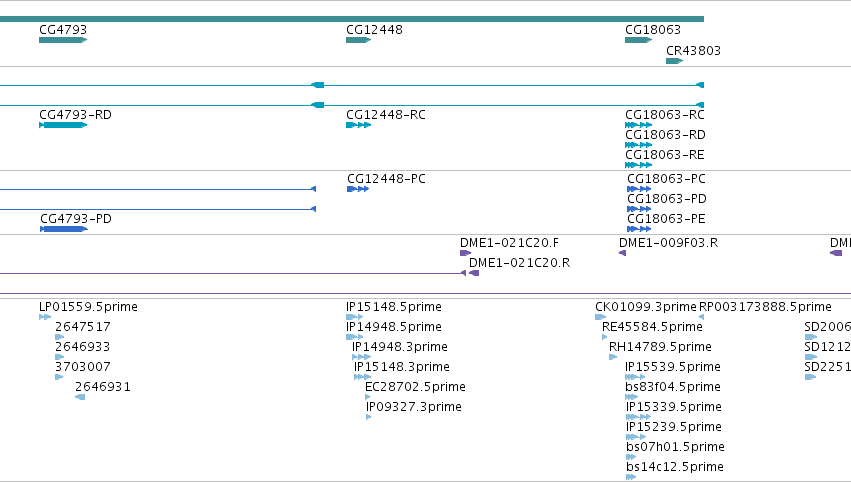Select the EC28702.5prime label
The image size is (851, 482).
coord(415,387)
